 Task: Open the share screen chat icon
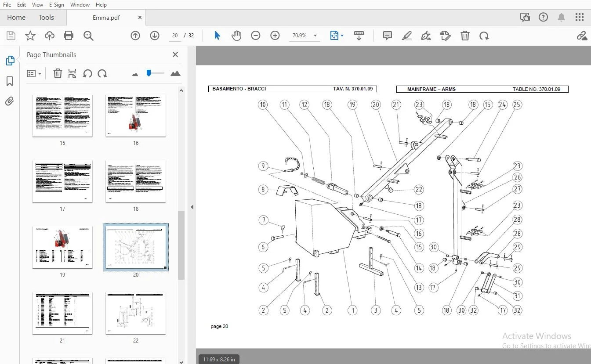[525, 18]
